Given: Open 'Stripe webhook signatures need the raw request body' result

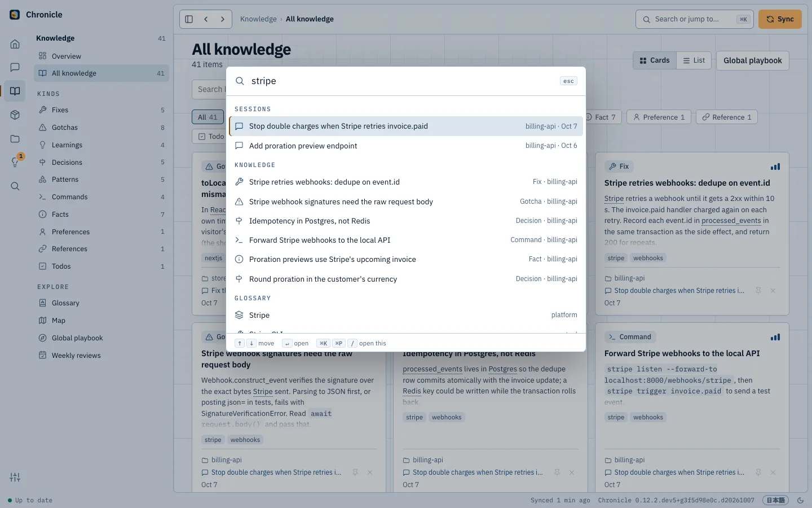Looking at the screenshot, I should click(406, 202).
